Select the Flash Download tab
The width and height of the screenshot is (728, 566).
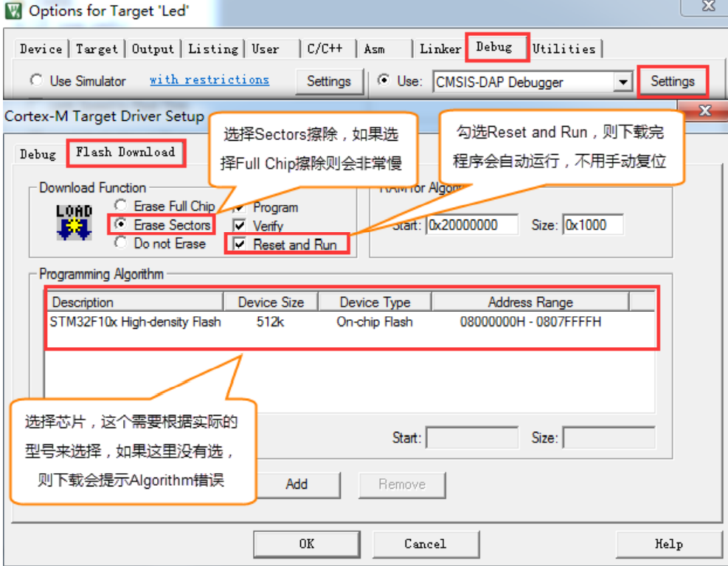[125, 152]
